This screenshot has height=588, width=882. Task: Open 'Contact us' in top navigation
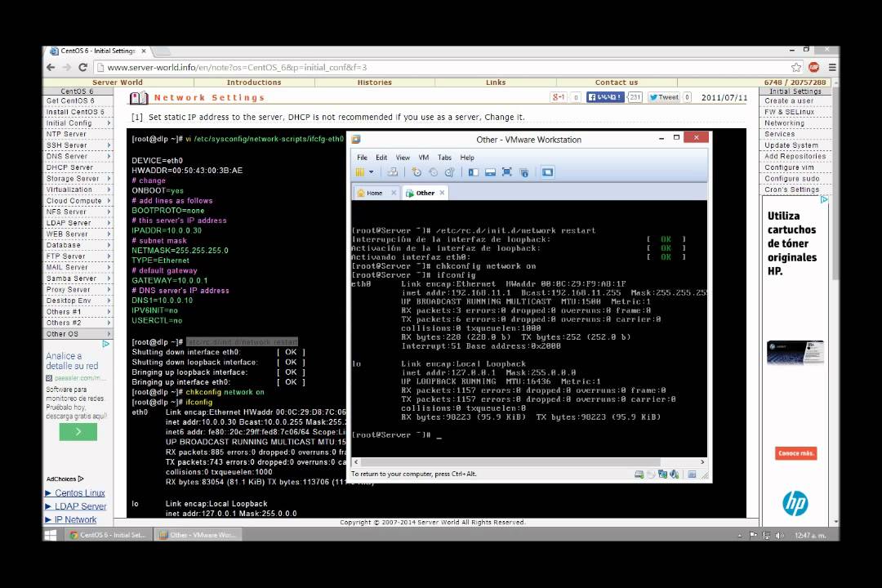[x=617, y=82]
